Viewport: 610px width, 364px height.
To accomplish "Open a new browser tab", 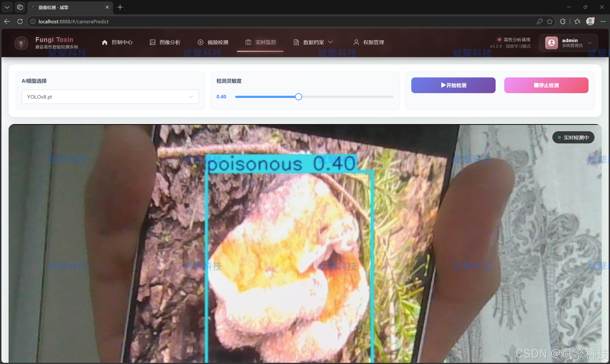I will point(120,7).
